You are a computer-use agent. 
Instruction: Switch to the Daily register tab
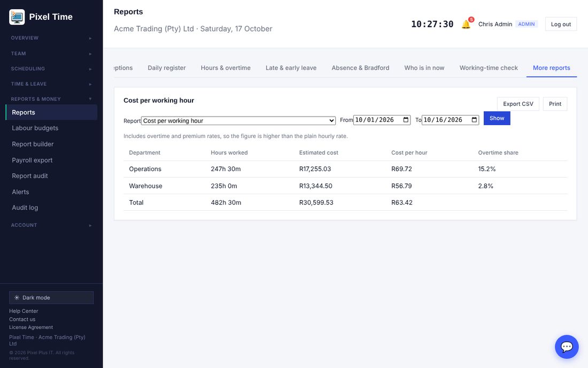coord(166,68)
